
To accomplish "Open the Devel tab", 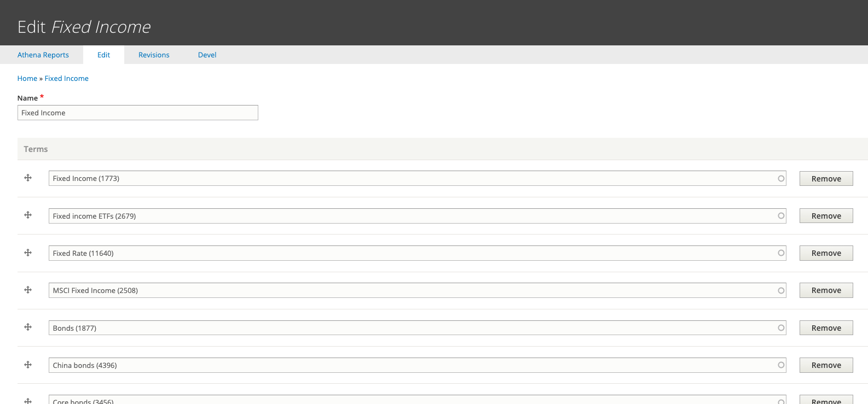I will [x=207, y=55].
